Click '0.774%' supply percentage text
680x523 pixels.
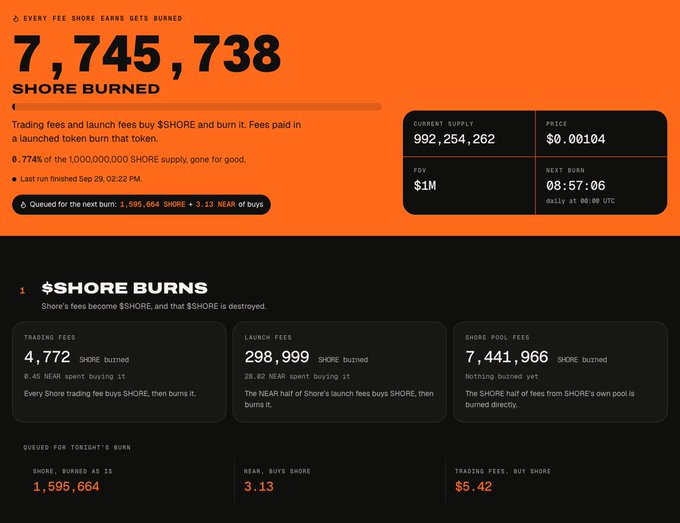[27, 159]
